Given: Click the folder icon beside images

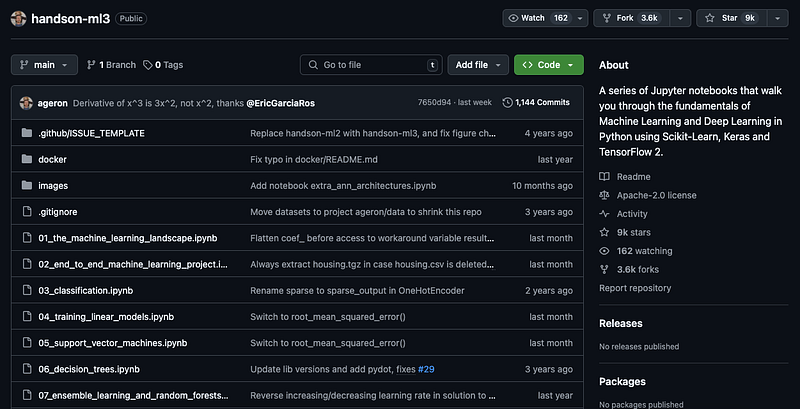Looking at the screenshot, I should tap(27, 186).
